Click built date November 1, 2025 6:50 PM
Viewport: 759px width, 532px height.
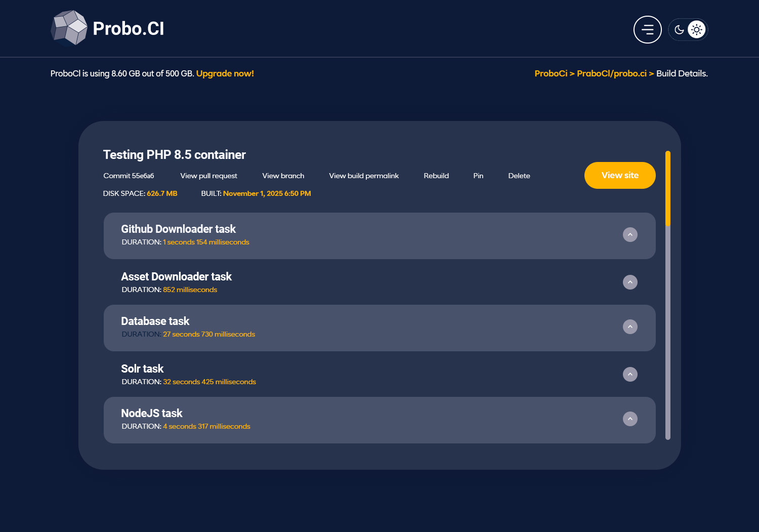pyautogui.click(x=267, y=193)
